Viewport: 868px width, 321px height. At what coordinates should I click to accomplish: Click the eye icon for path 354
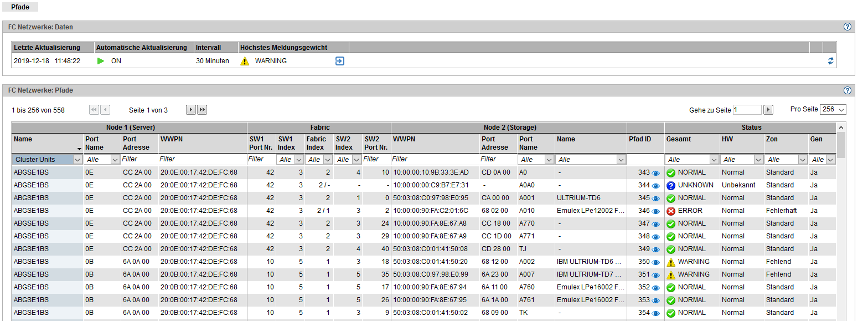(x=656, y=313)
